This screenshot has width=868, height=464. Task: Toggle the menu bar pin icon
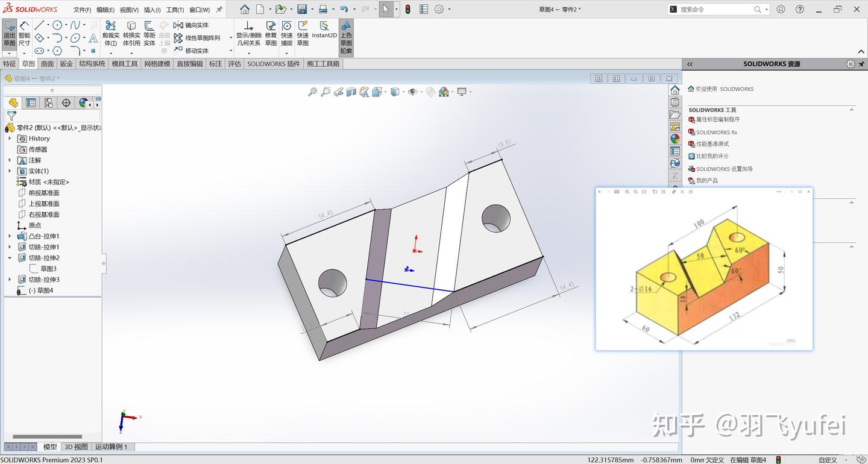tap(219, 10)
